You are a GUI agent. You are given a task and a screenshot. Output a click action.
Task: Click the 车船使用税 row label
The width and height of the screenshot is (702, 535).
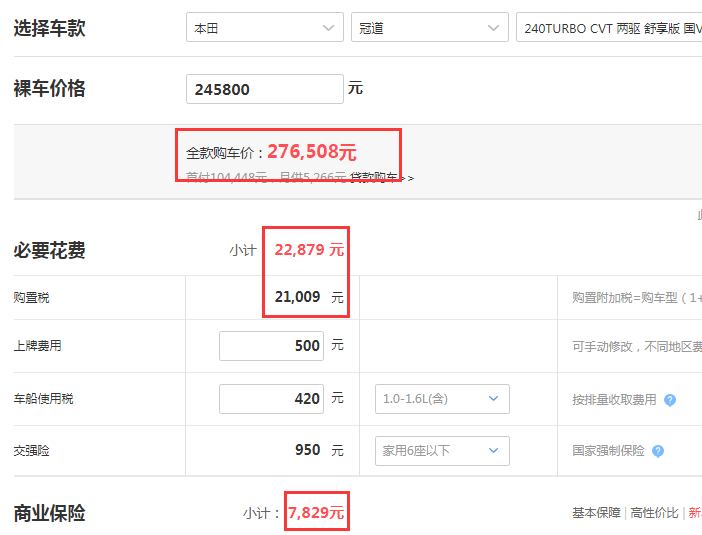[43, 398]
